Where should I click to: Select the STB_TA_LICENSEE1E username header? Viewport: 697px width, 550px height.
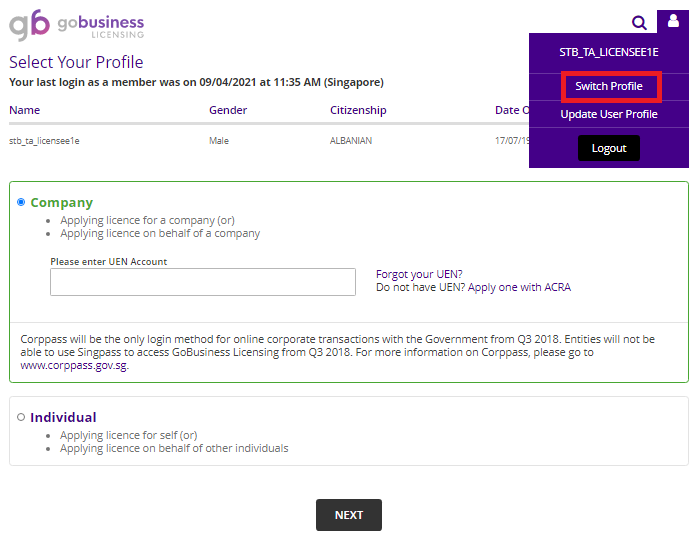609,52
